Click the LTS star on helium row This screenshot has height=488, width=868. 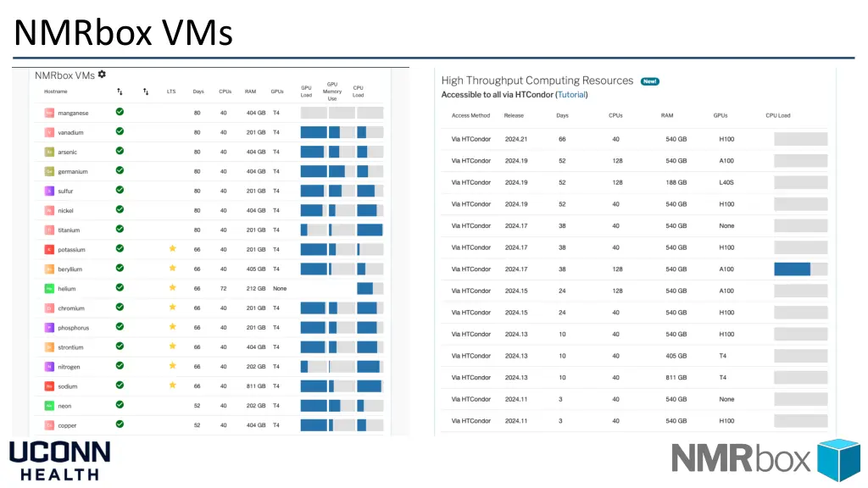(x=173, y=287)
